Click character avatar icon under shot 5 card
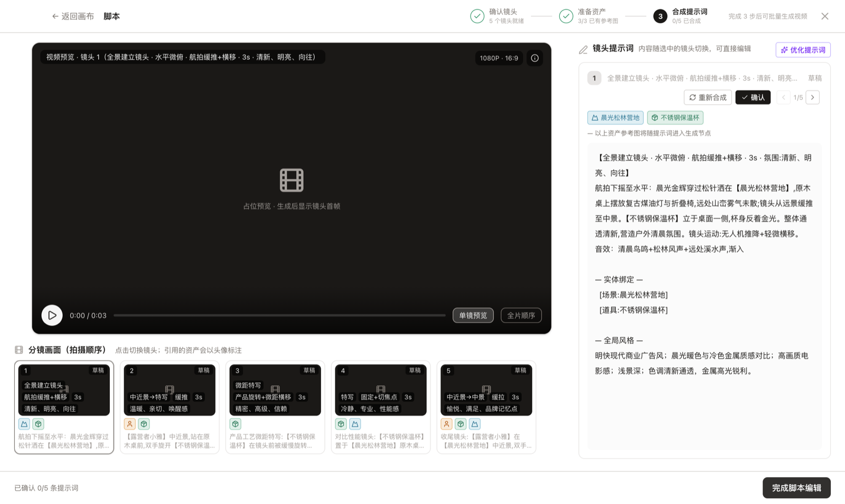 [x=447, y=424]
